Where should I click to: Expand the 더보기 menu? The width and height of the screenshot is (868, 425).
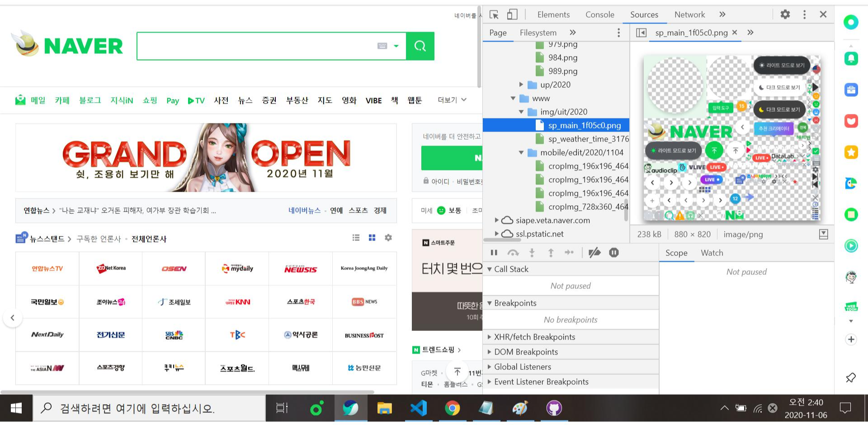[452, 99]
